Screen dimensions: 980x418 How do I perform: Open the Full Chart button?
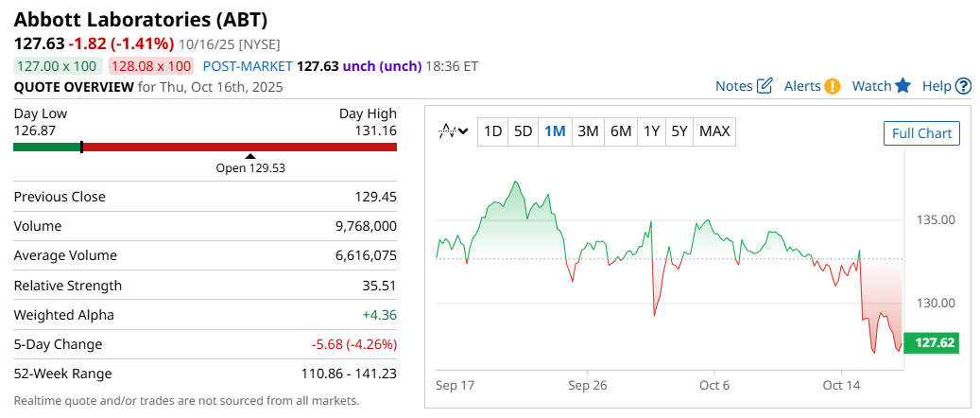[x=921, y=133]
